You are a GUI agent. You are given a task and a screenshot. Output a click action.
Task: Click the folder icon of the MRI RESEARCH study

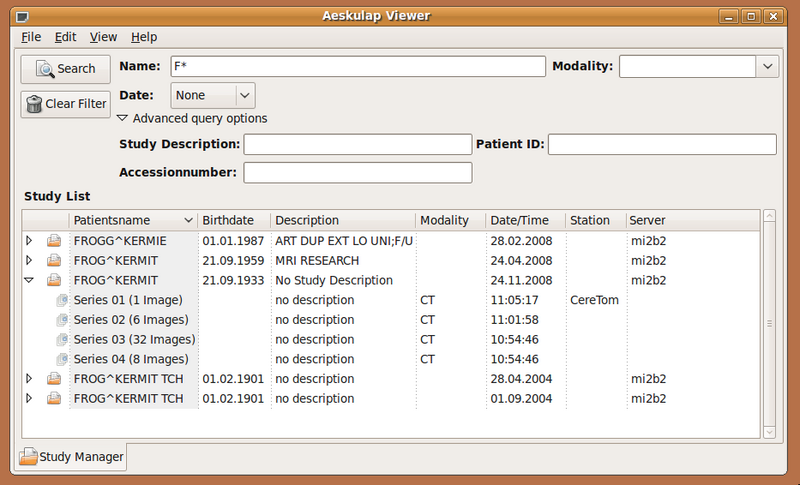pyautogui.click(x=54, y=261)
